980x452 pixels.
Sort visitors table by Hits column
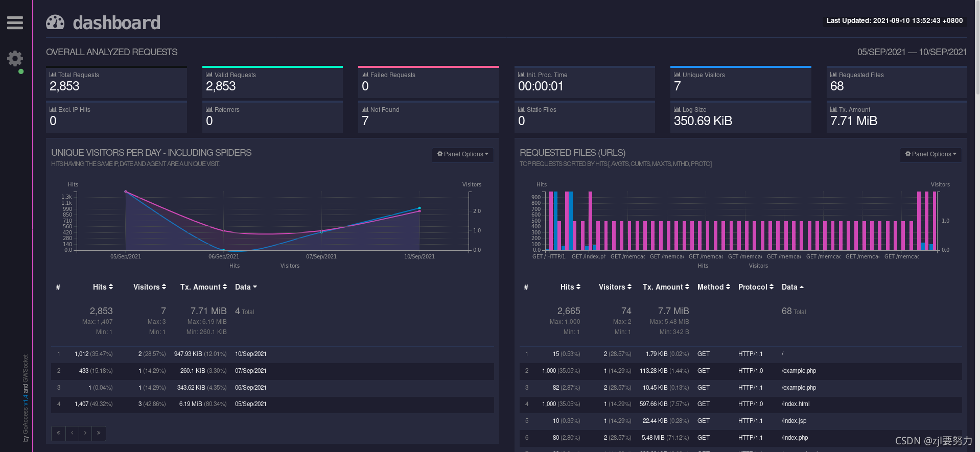[103, 287]
